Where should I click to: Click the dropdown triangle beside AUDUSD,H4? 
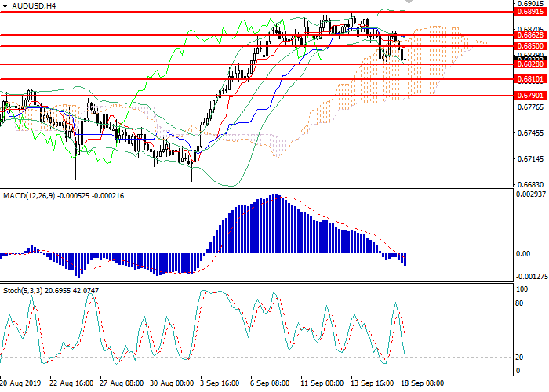pos(5,5)
